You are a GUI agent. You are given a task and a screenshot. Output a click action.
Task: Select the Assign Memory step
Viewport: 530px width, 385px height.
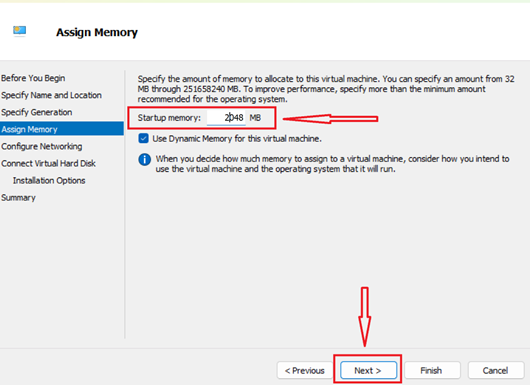coord(62,129)
